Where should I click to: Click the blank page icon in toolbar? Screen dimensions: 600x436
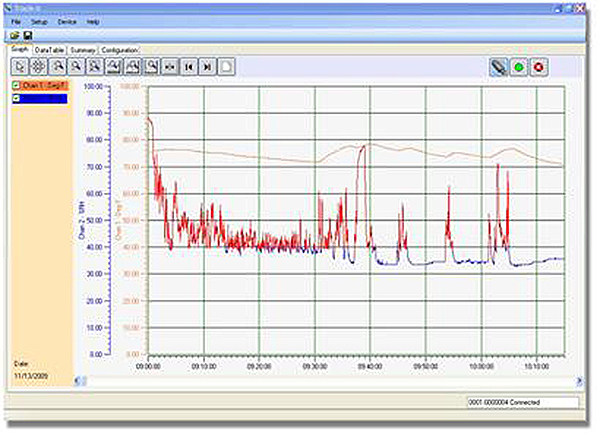(x=226, y=66)
